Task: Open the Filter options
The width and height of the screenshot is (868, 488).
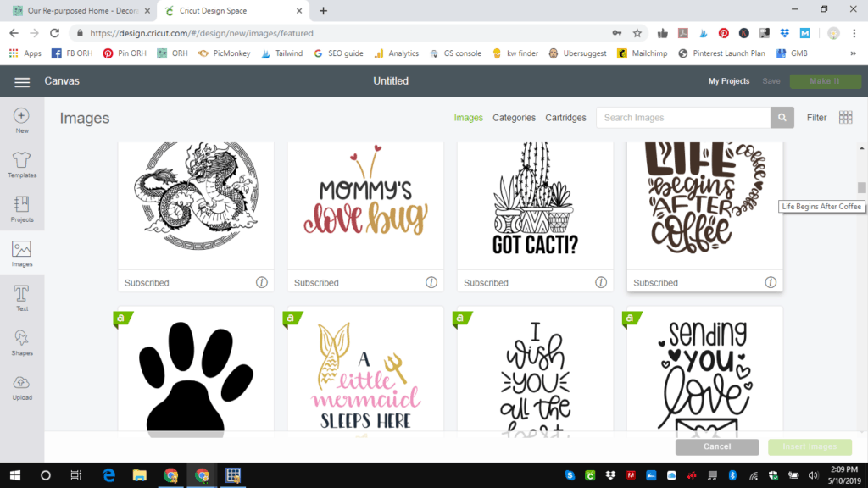Action: pos(816,118)
